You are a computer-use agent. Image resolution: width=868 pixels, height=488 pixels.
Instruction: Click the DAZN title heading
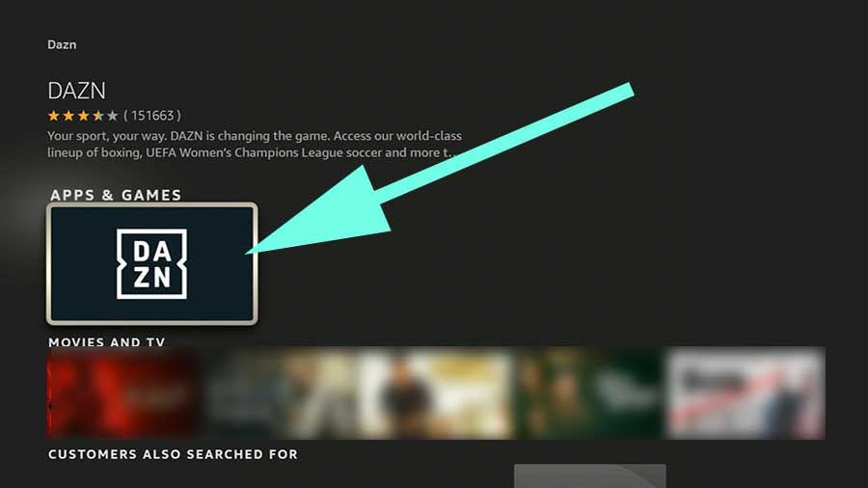coord(76,91)
